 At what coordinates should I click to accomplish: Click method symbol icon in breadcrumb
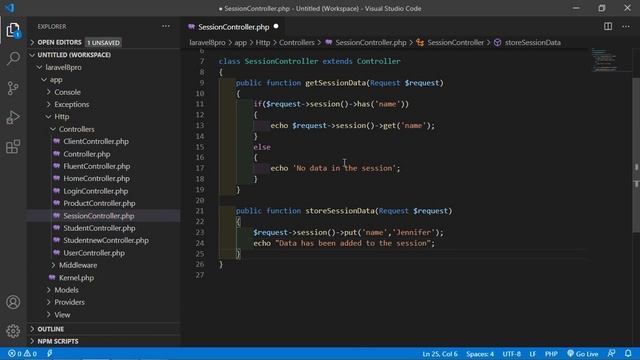(x=497, y=42)
